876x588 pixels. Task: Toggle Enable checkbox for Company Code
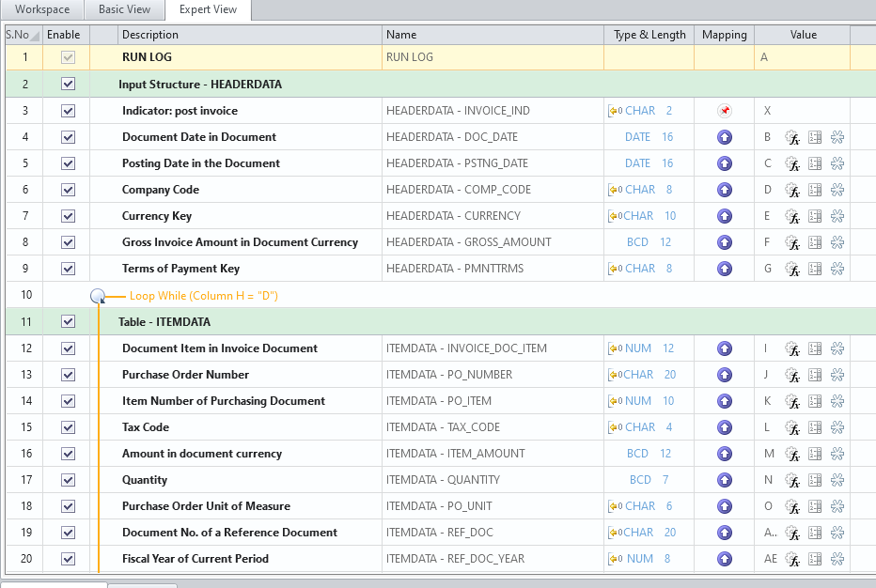point(69,190)
